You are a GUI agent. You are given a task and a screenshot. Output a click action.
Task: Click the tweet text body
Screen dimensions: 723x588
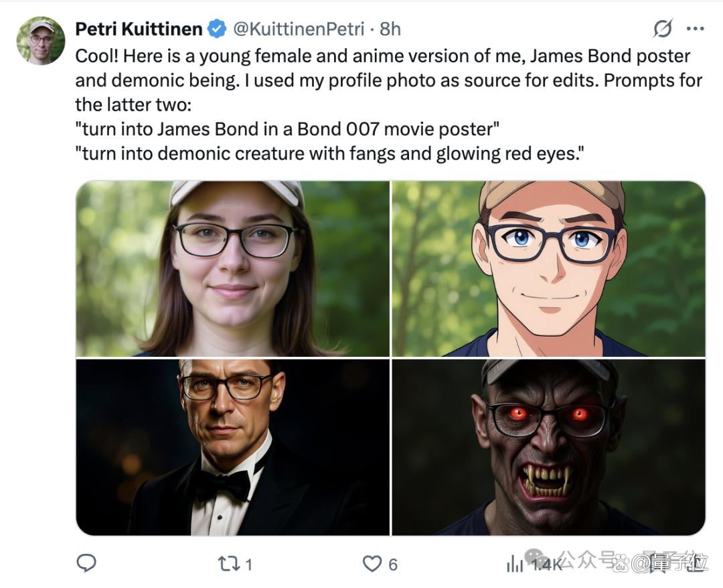click(x=389, y=104)
